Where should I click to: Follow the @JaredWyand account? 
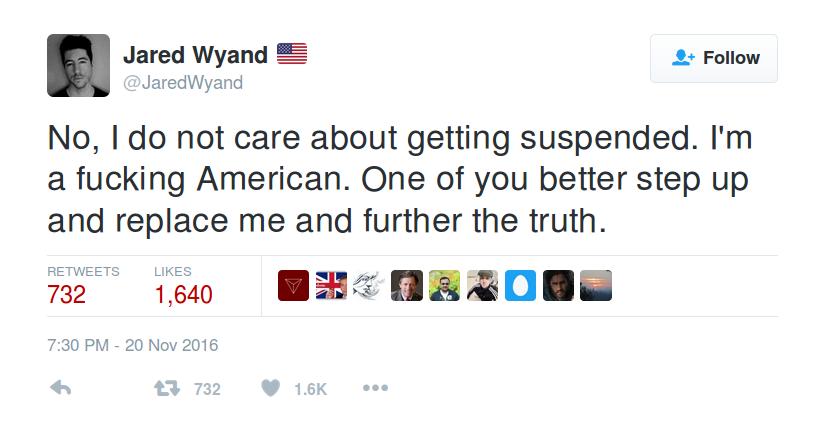714,58
